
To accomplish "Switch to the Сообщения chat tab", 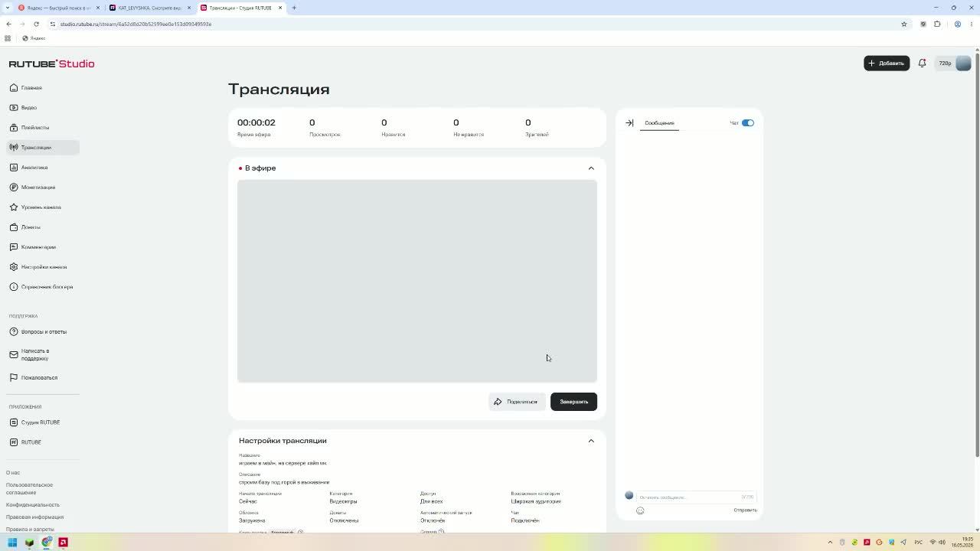I will [x=659, y=122].
